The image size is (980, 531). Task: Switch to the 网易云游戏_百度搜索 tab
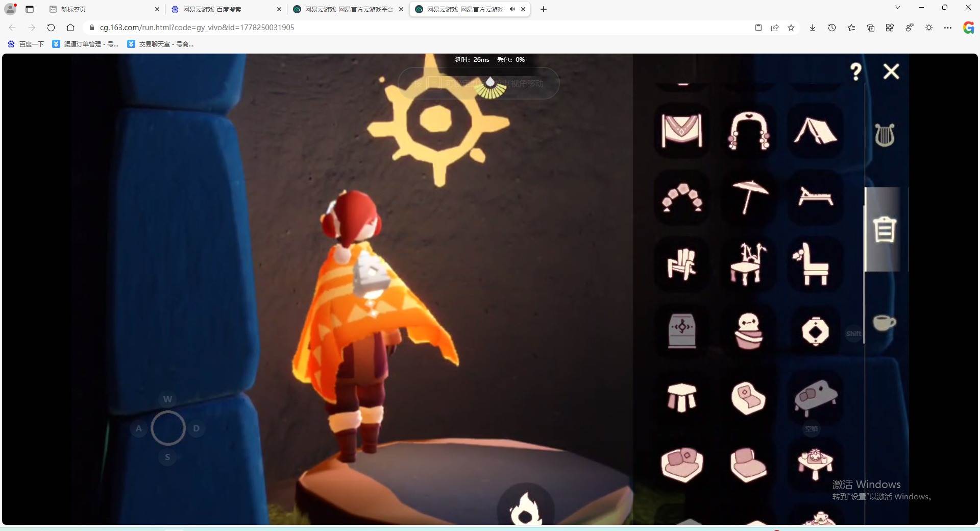[x=226, y=9]
